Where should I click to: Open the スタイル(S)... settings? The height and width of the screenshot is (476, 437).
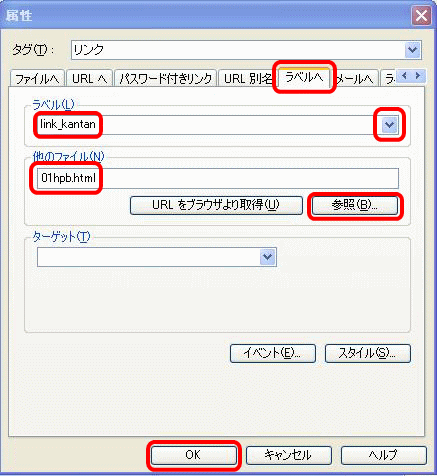coord(368,353)
